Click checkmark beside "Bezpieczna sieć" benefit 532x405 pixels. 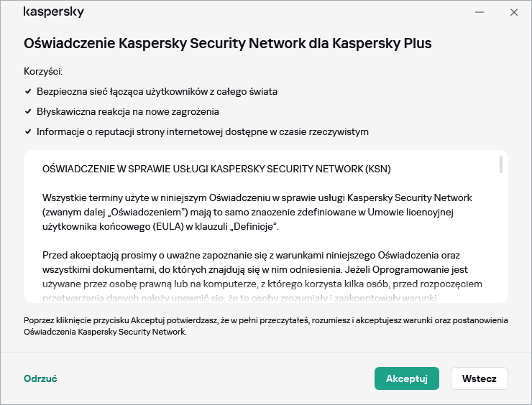[x=28, y=92]
